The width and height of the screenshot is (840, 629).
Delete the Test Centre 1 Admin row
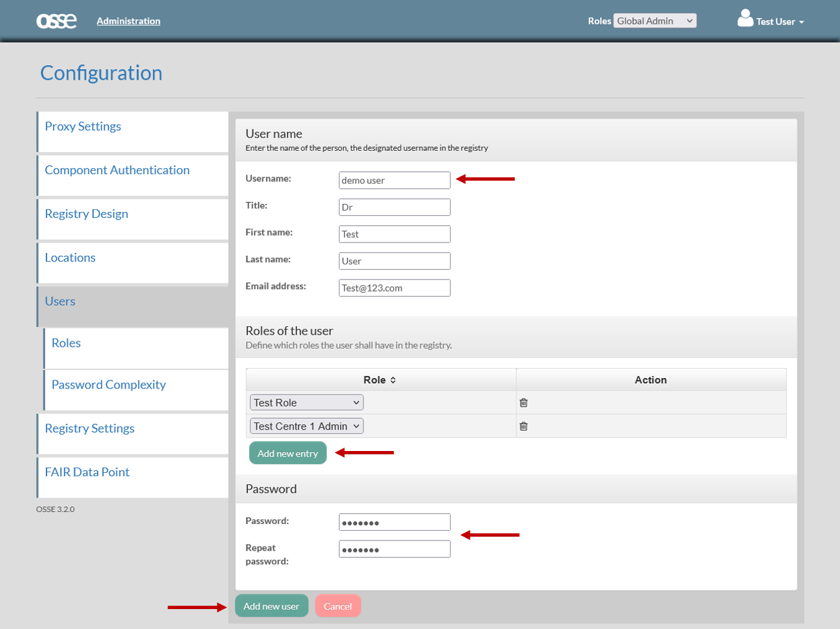pyautogui.click(x=524, y=426)
